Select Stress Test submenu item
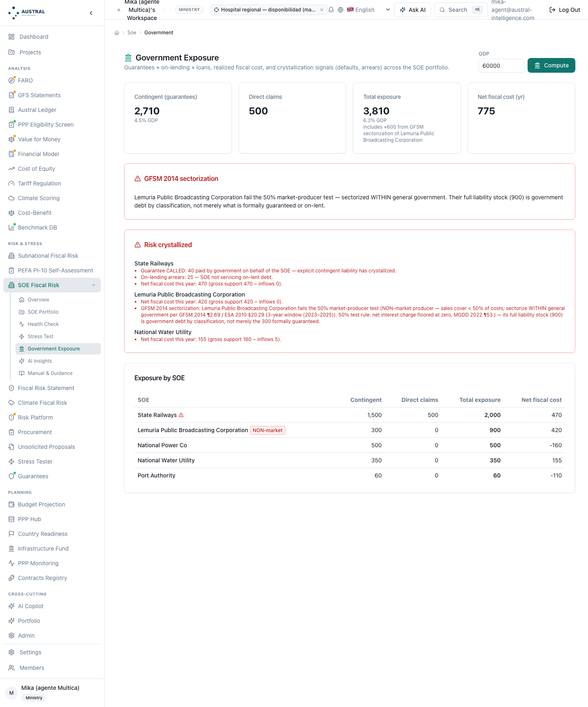This screenshot has width=588, height=707. click(x=58, y=337)
